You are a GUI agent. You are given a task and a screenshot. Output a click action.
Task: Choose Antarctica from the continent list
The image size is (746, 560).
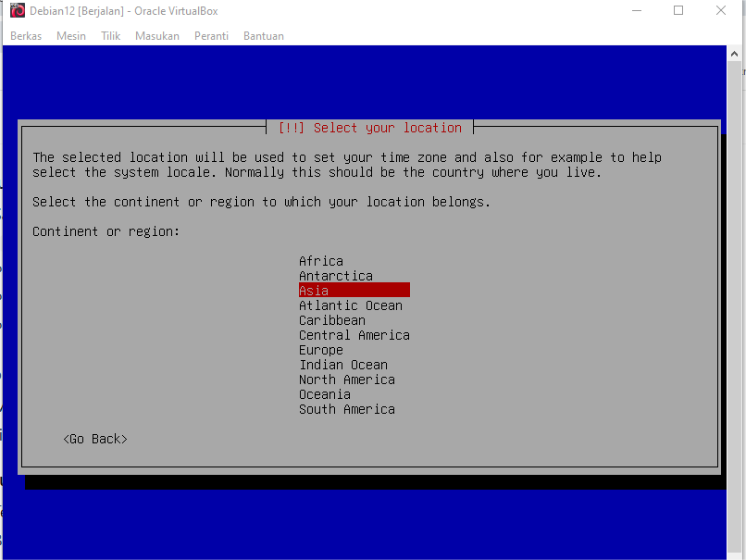(336, 276)
